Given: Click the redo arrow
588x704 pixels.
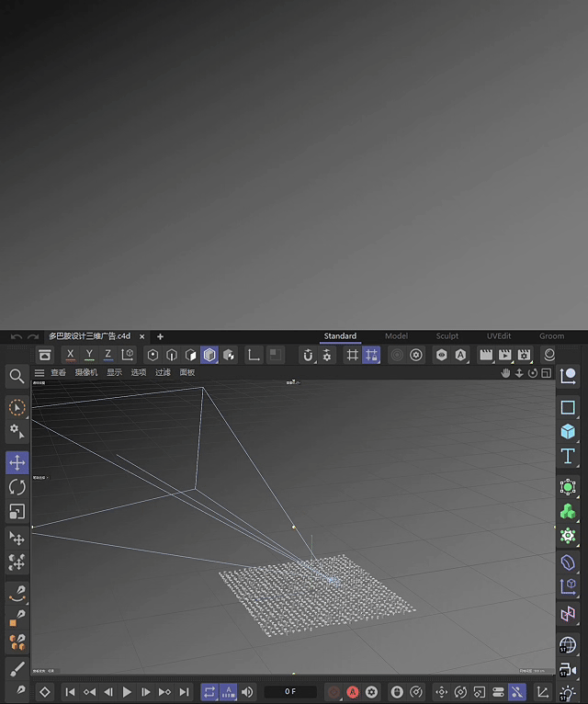Looking at the screenshot, I should tap(33, 336).
